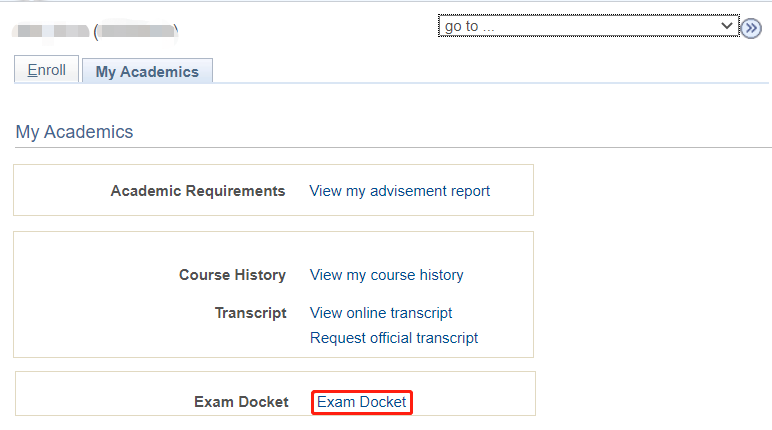Screen dimensions: 772x430
Task: Click the My Academics page heading
Action: [x=74, y=132]
